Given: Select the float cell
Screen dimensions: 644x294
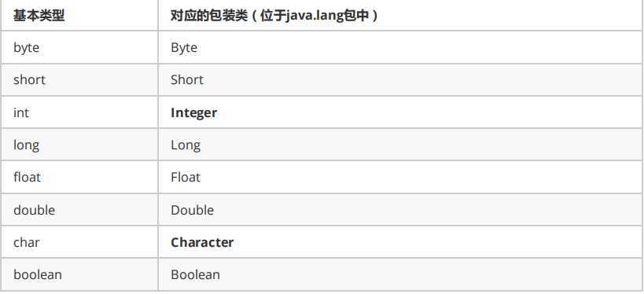Looking at the screenshot, I should 79,177.
